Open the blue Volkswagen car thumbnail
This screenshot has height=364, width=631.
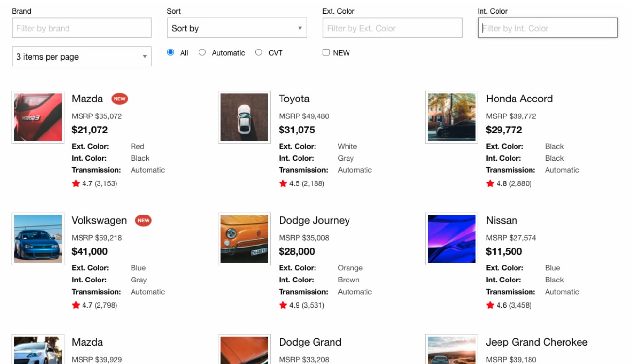38,239
